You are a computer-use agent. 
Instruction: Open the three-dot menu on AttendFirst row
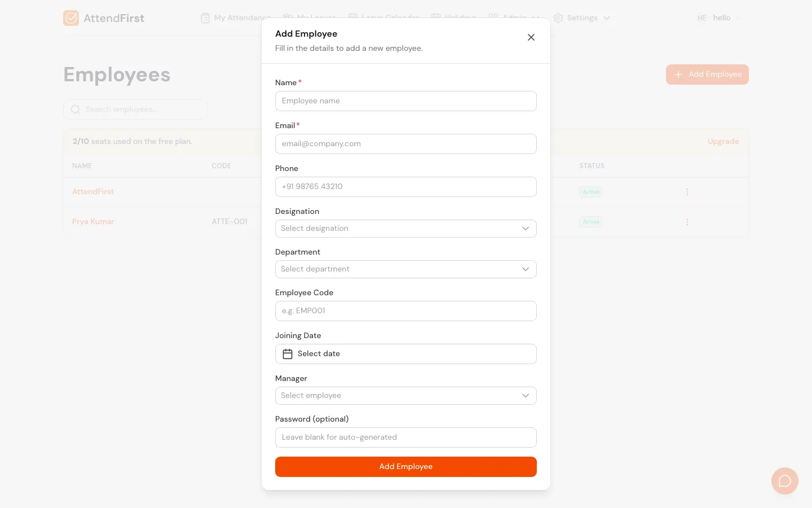click(687, 192)
